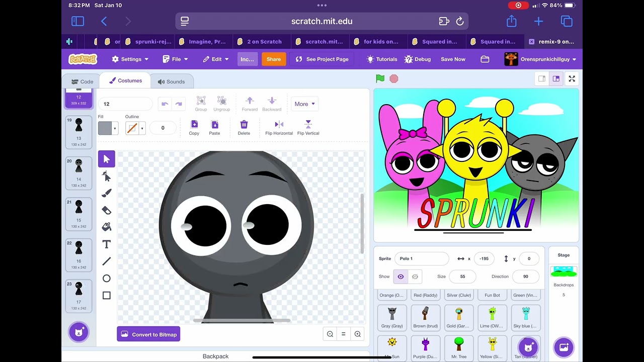
Task: Open the Settings dropdown menu
Action: click(130, 59)
